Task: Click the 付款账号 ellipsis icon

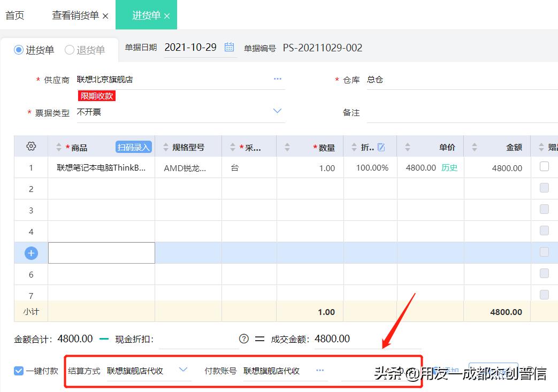Action: pos(319,370)
